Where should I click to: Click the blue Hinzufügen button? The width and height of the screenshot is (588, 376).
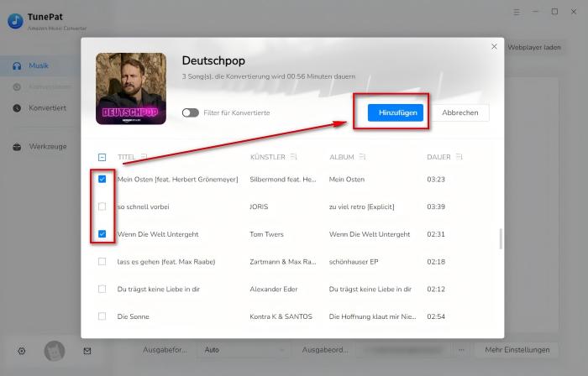tap(396, 112)
